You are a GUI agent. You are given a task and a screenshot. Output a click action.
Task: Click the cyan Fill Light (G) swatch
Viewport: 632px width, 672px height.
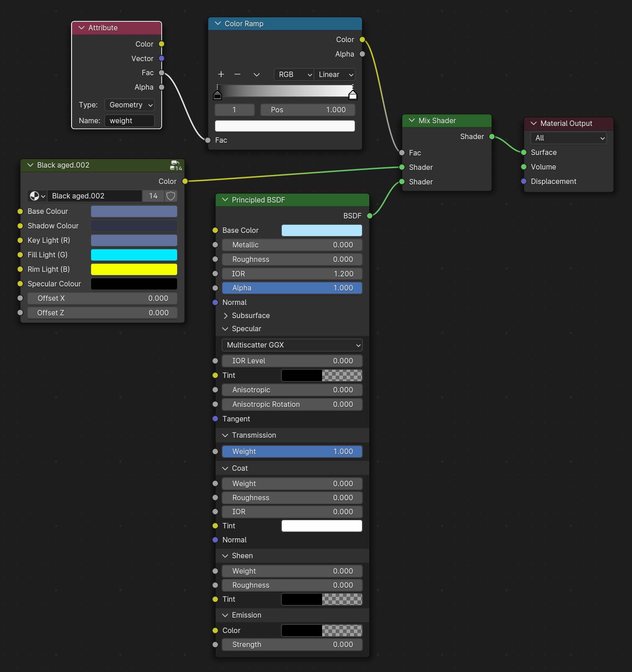pos(134,255)
